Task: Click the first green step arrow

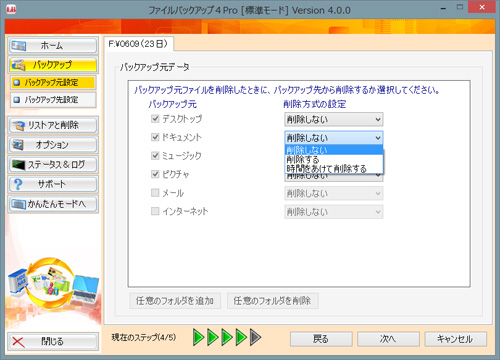Action: pos(199,337)
